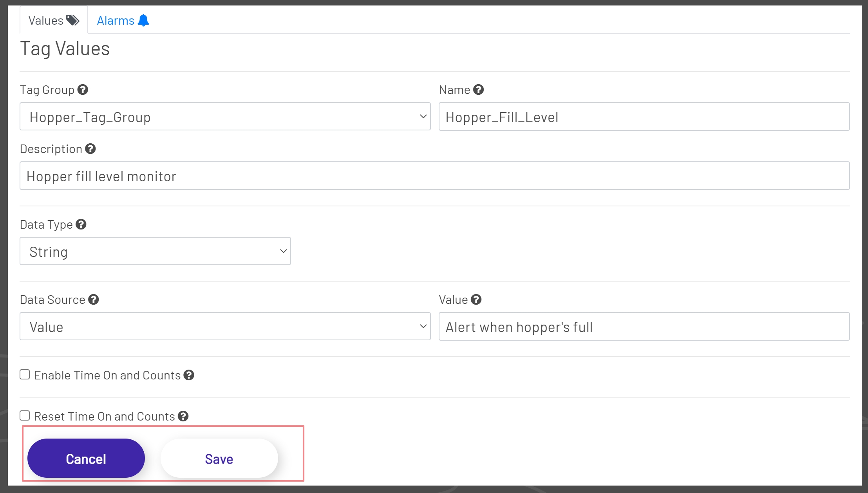
Task: Enable Time On and Counts checkbox
Action: [x=24, y=374]
